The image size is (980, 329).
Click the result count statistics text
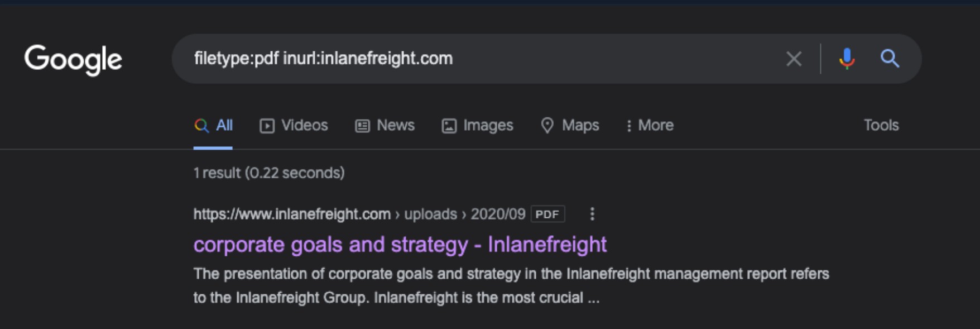[269, 173]
